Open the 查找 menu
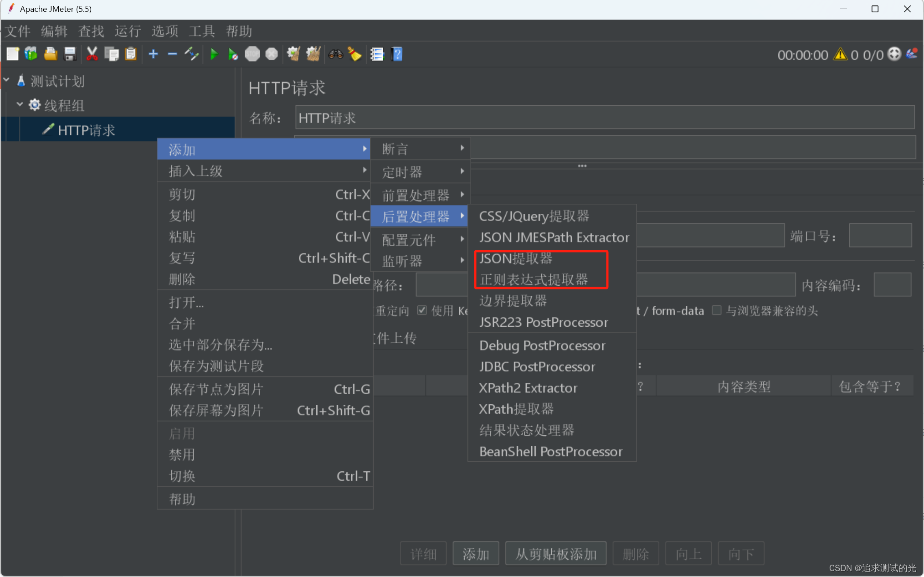This screenshot has height=577, width=924. coord(91,31)
